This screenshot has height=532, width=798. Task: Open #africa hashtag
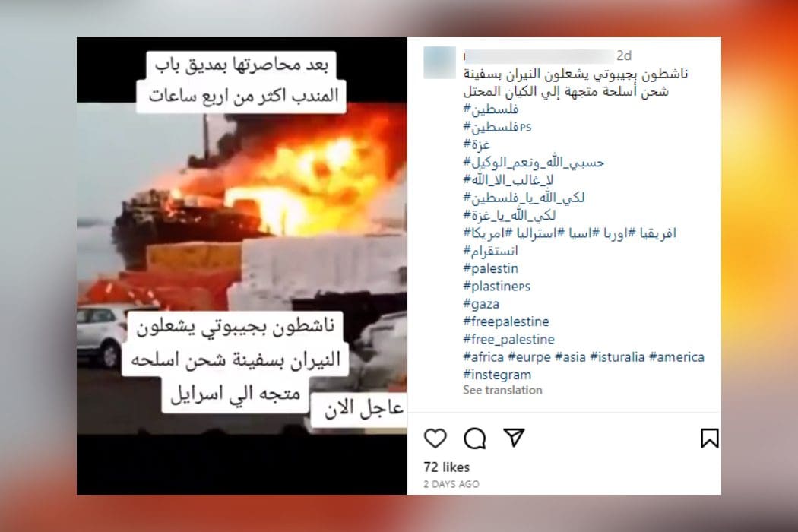point(483,357)
